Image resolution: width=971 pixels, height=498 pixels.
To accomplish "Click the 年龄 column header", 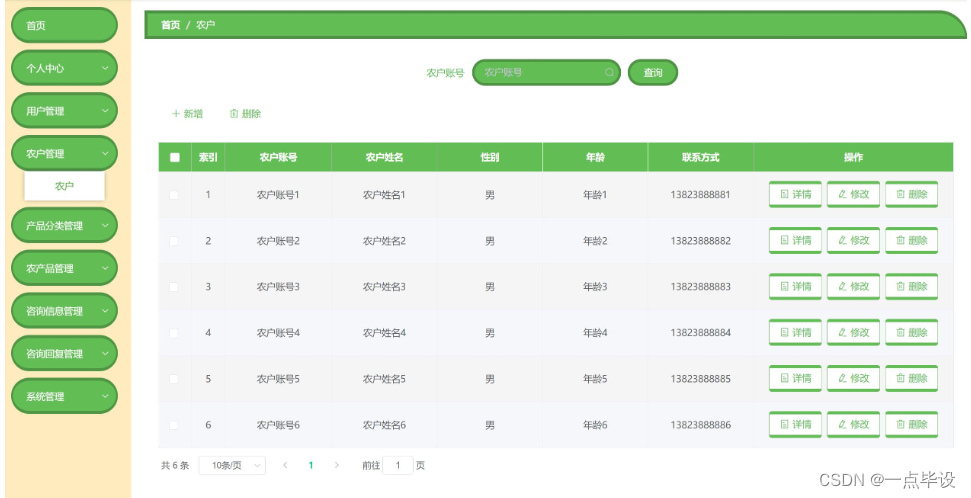I will pos(595,157).
